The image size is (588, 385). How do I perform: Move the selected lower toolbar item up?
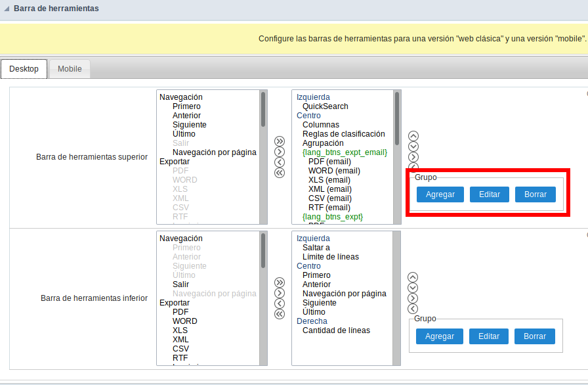point(413,278)
